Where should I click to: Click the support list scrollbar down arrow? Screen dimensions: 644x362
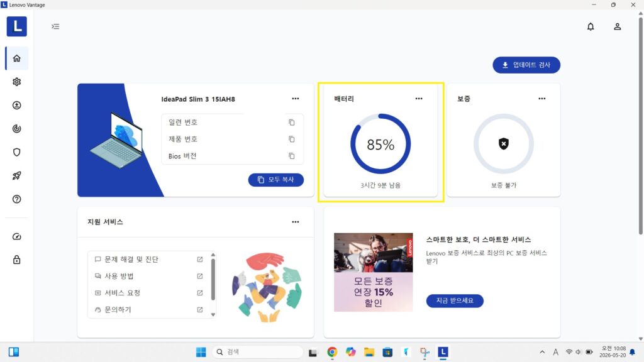point(213,315)
